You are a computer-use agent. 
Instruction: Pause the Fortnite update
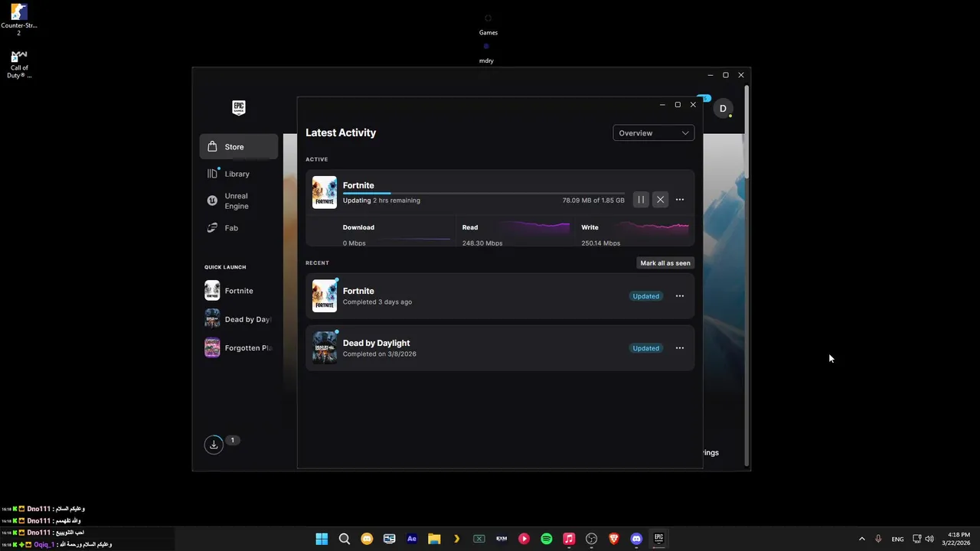coord(641,200)
